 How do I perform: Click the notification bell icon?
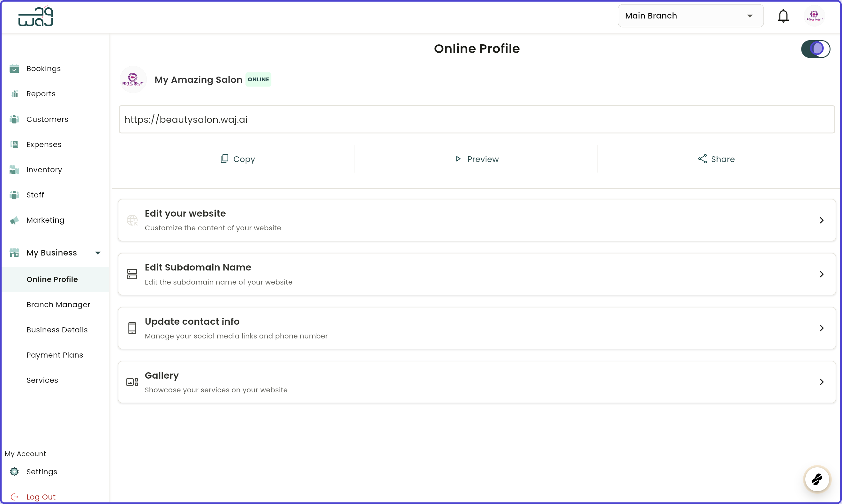(783, 16)
